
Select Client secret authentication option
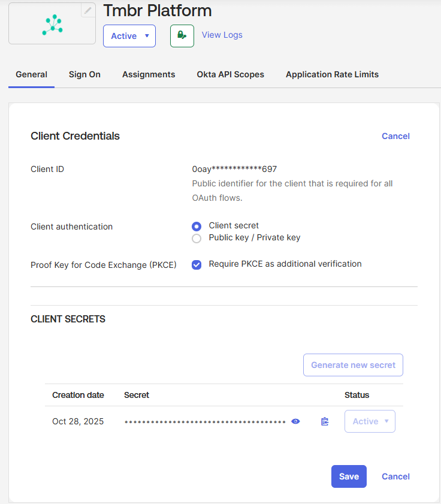tap(197, 227)
